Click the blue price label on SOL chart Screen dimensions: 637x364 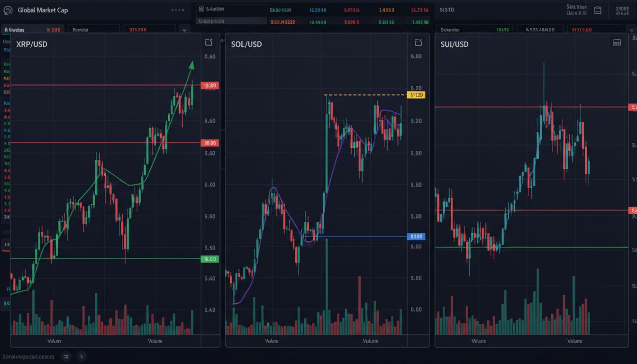[x=416, y=237]
